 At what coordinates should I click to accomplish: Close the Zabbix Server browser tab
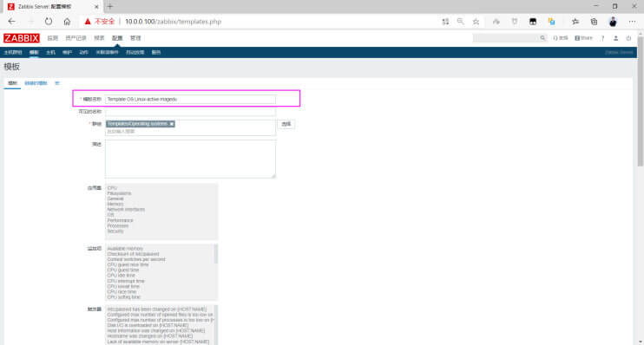[96, 7]
